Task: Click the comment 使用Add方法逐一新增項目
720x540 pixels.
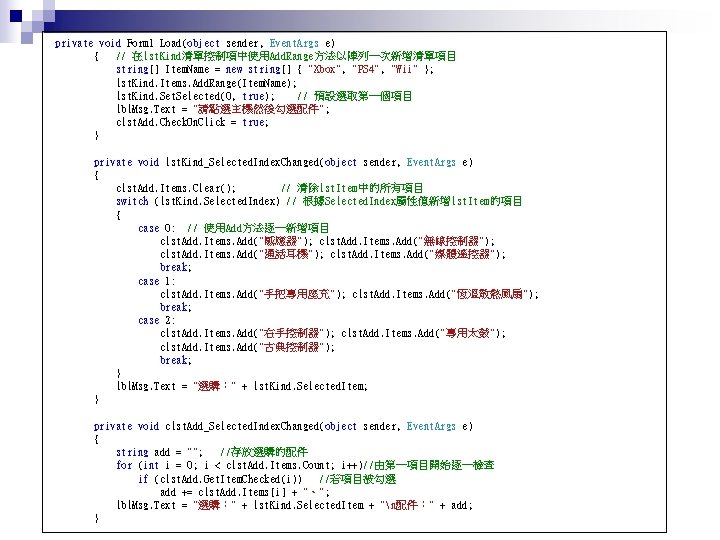Action: pyautogui.click(x=258, y=228)
